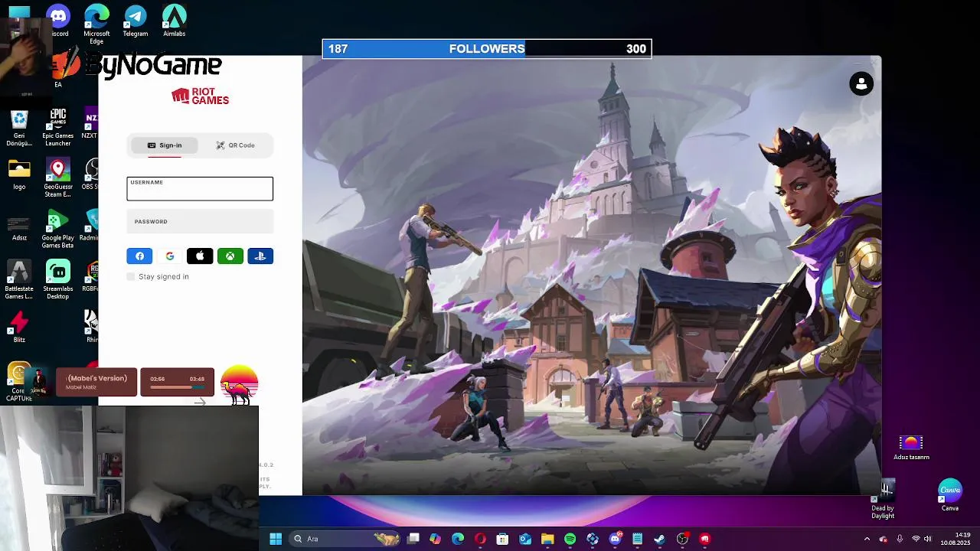Open the Wi-Fi network tray icon
This screenshot has height=551, width=980.
pyautogui.click(x=916, y=539)
